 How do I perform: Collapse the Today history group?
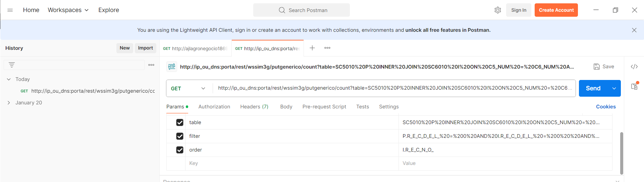coord(9,79)
